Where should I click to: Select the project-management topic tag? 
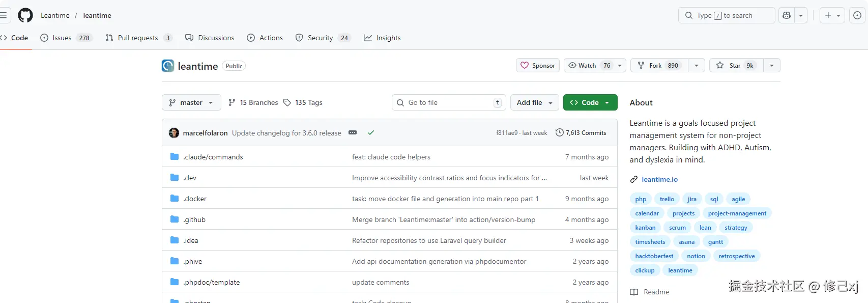tap(737, 213)
